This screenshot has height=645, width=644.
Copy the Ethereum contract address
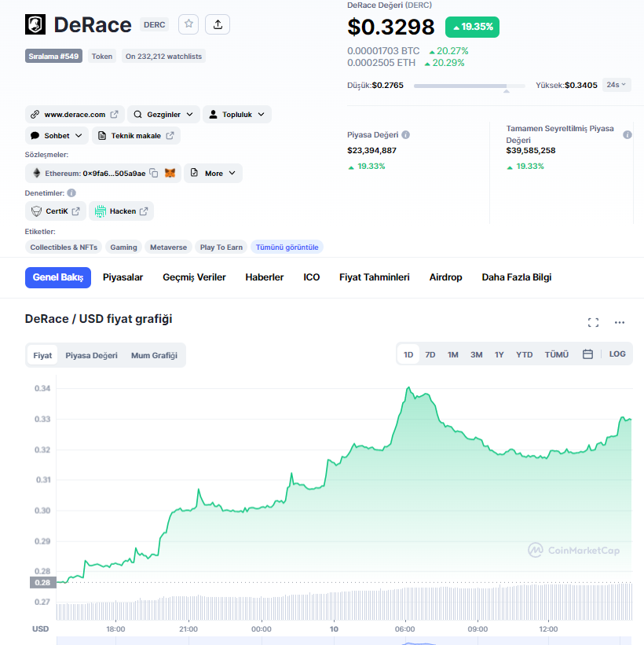click(155, 174)
